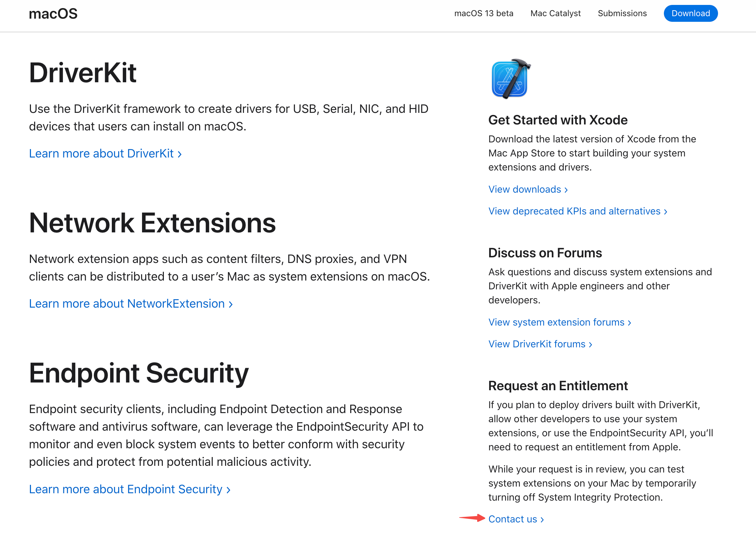Click the blue Download button
This screenshot has height=540, width=756.
(x=691, y=13)
